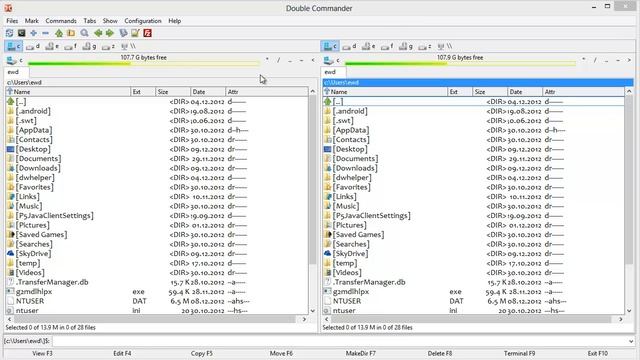
Task: Click the green right arrow toolbar icon
Action: click(x=110, y=33)
